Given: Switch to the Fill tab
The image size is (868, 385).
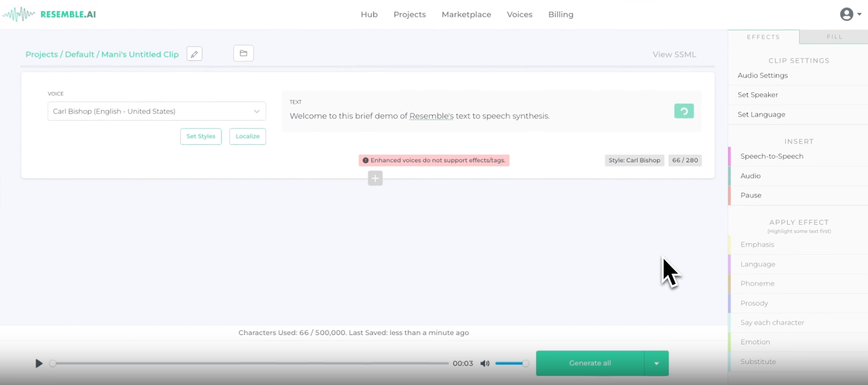Looking at the screenshot, I should tap(834, 37).
